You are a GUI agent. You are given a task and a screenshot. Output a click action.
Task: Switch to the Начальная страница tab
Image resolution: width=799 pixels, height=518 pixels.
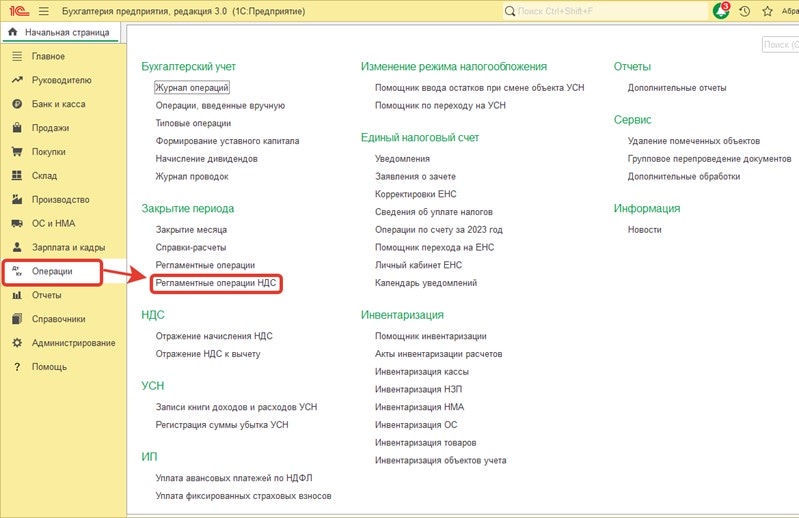[61, 32]
